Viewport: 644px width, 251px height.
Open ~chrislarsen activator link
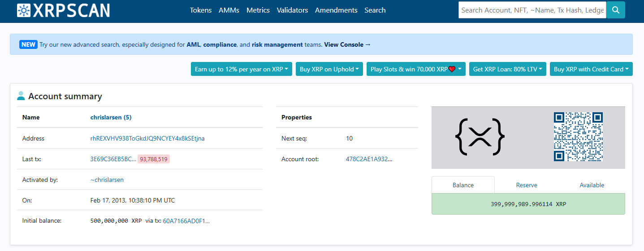(107, 180)
